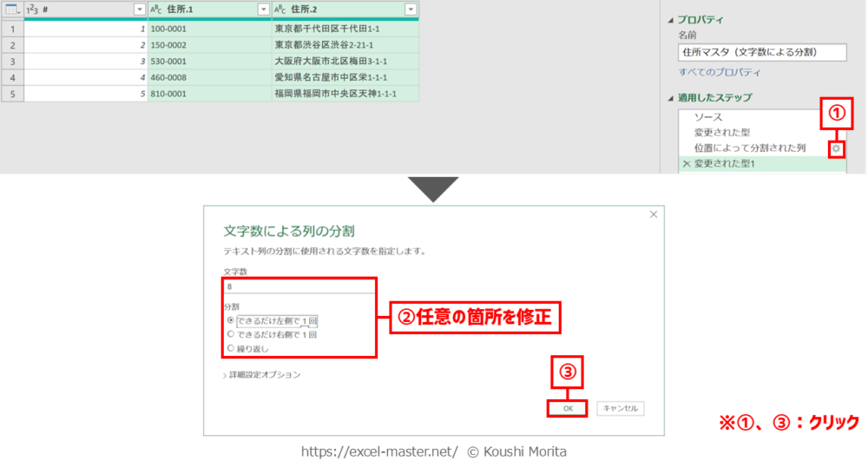This screenshot has width=868, height=461.
Task: Click the 123 data type icon of # column
Action: (x=34, y=9)
